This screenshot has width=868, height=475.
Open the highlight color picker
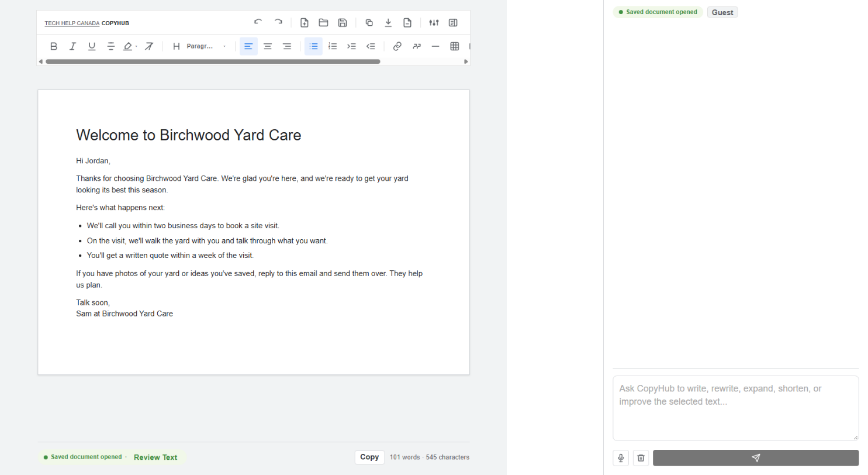[130, 46]
